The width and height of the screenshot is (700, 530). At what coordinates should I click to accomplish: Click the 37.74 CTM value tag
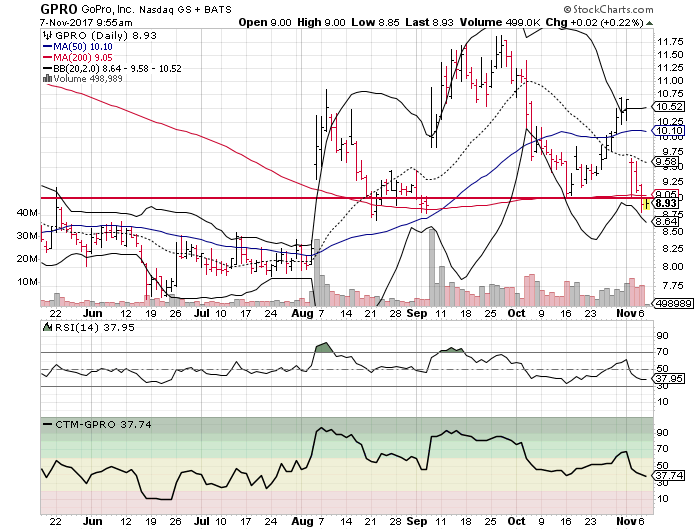(668, 476)
